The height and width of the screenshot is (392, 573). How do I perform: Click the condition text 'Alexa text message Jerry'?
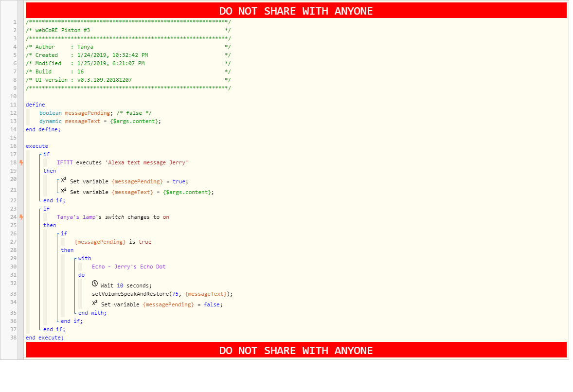146,162
